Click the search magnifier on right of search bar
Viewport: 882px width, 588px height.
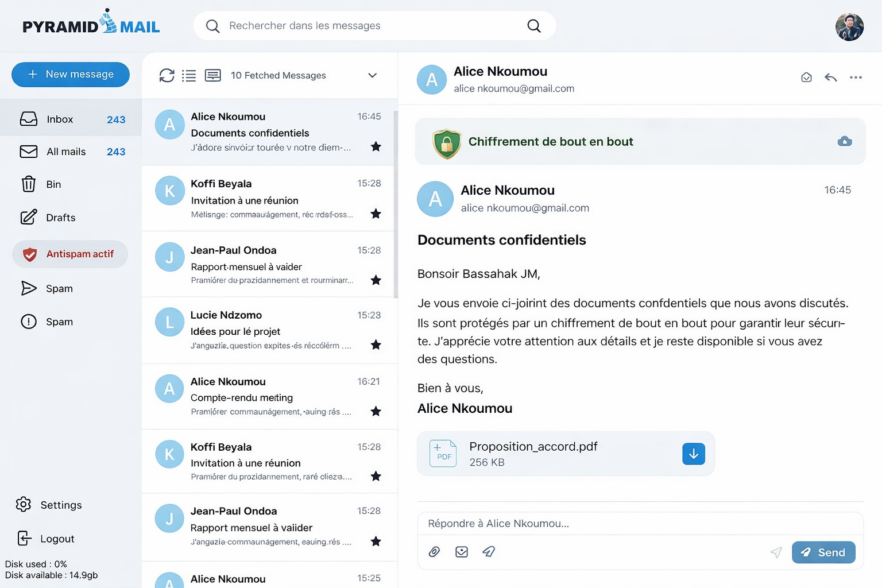click(534, 26)
